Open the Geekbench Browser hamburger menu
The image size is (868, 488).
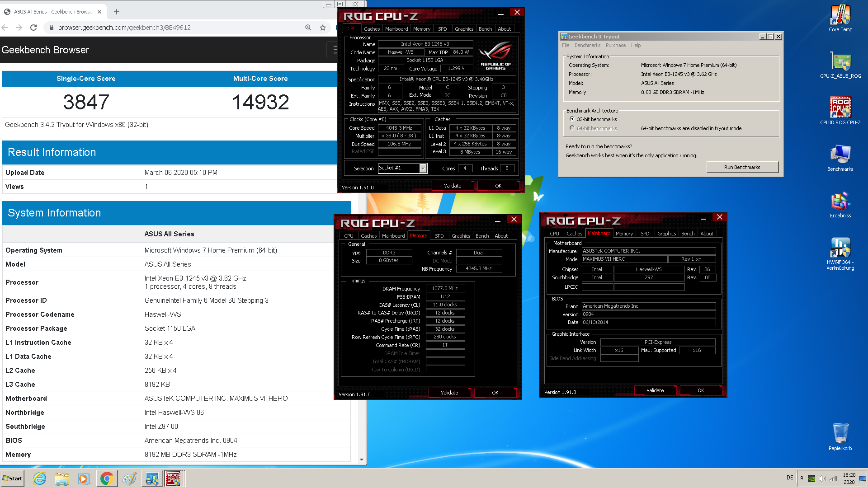click(335, 50)
